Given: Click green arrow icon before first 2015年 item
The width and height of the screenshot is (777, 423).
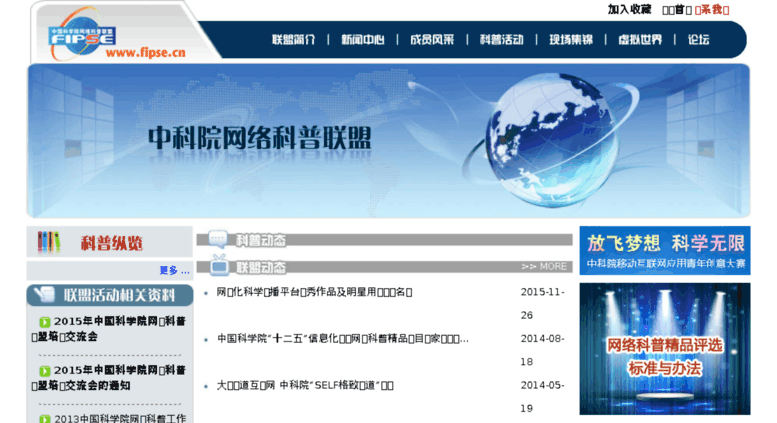Looking at the screenshot, I should pyautogui.click(x=45, y=322).
